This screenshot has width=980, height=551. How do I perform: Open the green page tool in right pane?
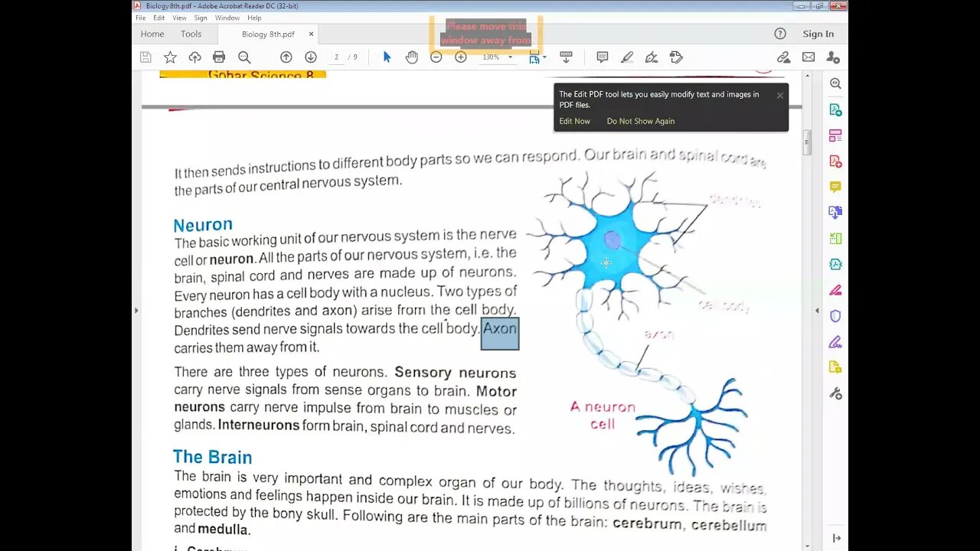tap(835, 239)
